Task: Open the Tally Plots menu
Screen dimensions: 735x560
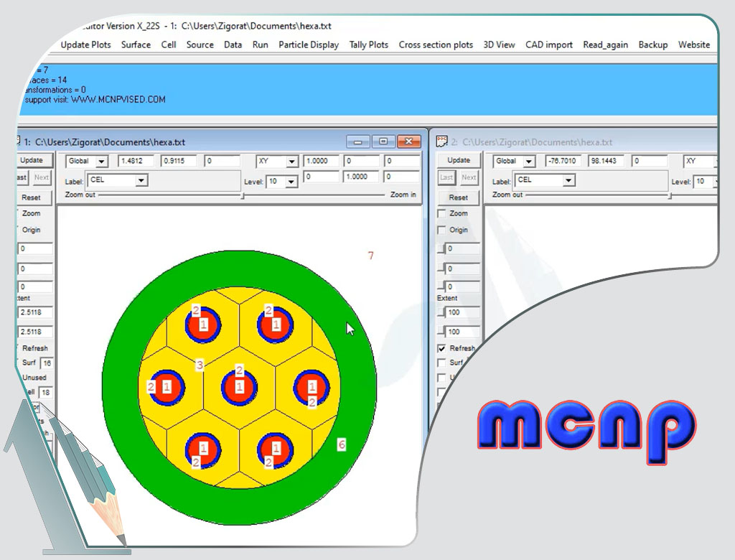Action: [368, 45]
